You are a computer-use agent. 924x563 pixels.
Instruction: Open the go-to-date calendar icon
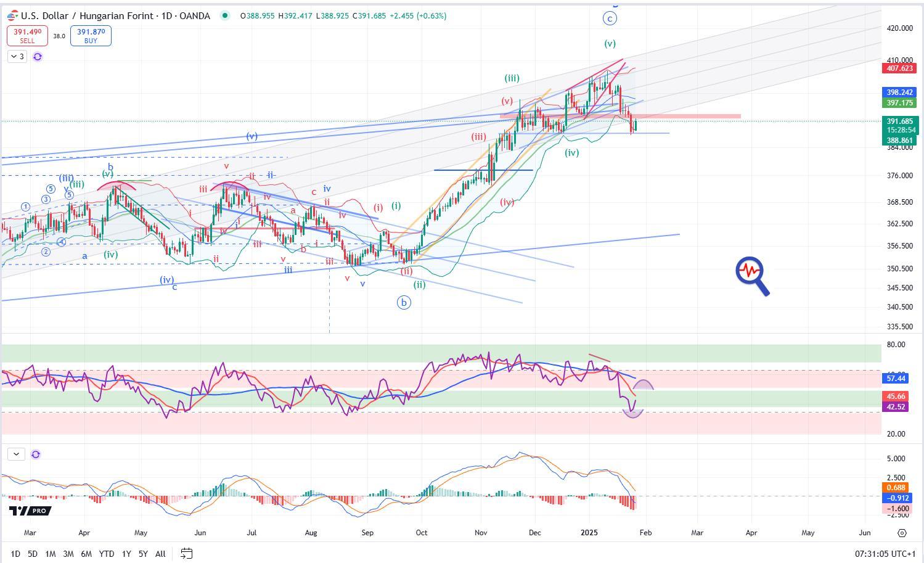pos(187,553)
